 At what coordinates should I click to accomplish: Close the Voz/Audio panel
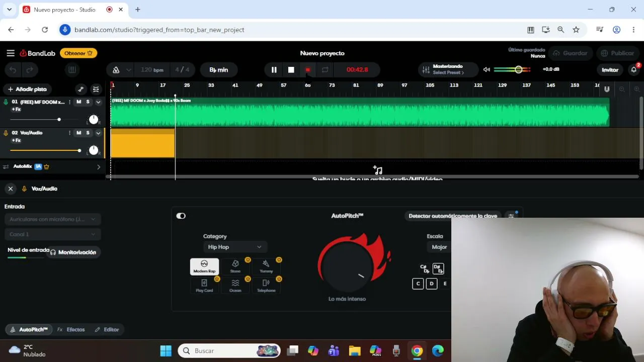coord(10,189)
